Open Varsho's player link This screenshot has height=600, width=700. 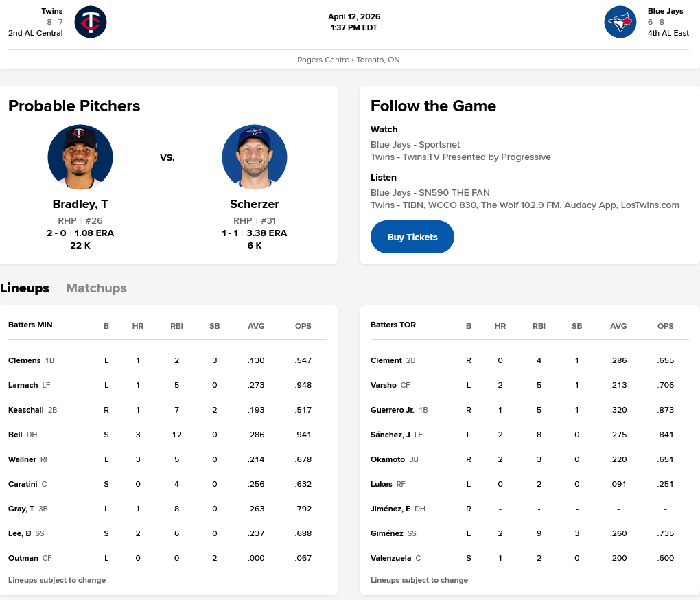click(383, 385)
